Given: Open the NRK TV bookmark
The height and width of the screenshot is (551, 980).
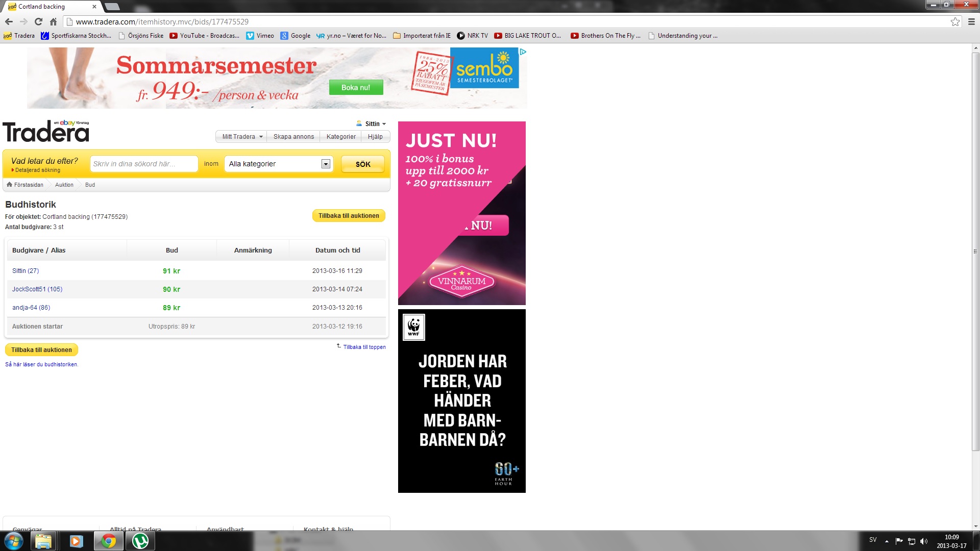Looking at the screenshot, I should (x=472, y=36).
